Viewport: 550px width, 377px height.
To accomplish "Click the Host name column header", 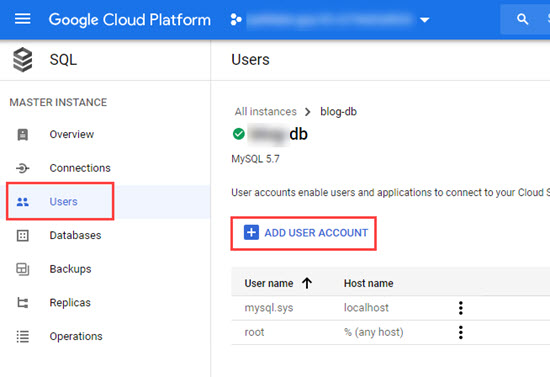I will (x=368, y=283).
